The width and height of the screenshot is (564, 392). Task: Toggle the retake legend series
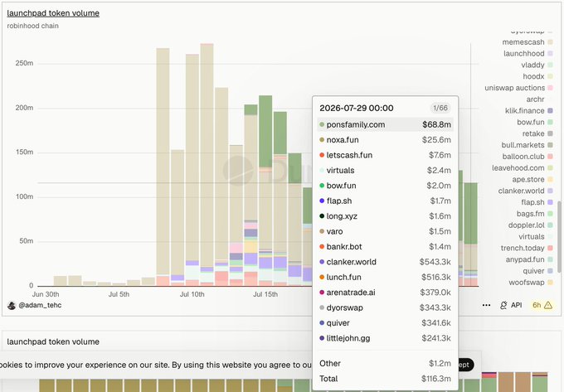(x=537, y=133)
